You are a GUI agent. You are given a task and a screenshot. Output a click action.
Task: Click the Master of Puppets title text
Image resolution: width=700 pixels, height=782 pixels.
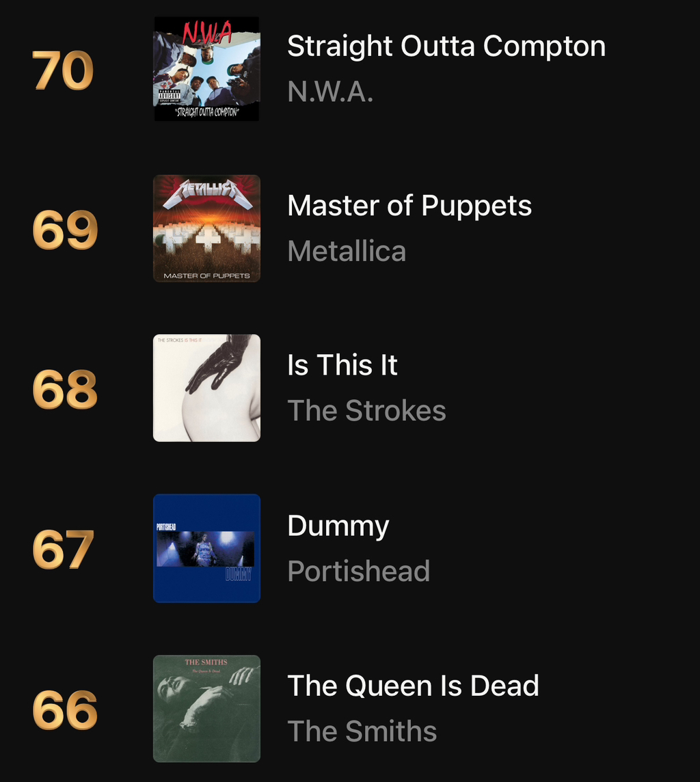pyautogui.click(x=409, y=206)
